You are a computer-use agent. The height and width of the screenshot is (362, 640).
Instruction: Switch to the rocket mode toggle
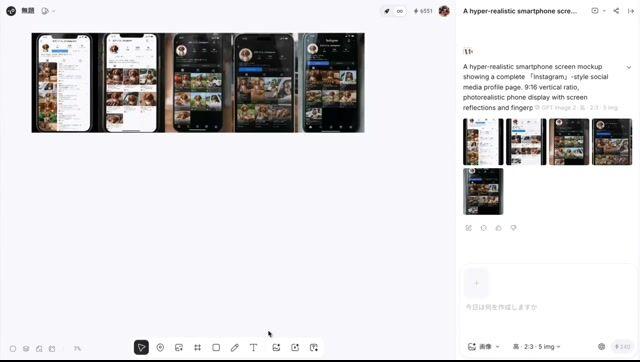point(387,11)
